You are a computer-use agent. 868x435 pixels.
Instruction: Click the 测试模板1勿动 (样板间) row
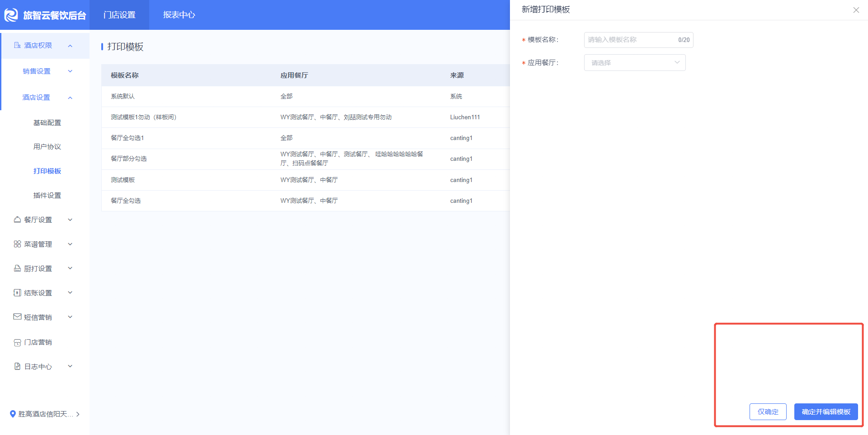click(x=144, y=117)
